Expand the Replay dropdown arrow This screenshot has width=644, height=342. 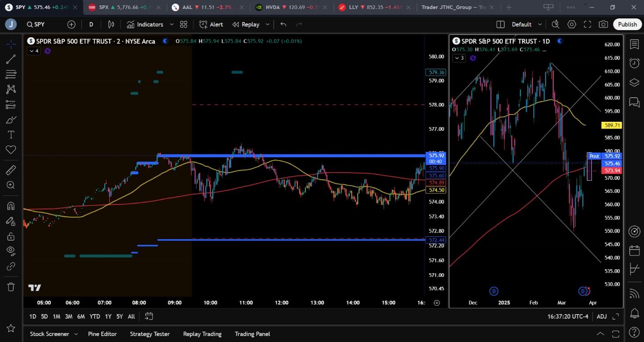(x=268, y=24)
